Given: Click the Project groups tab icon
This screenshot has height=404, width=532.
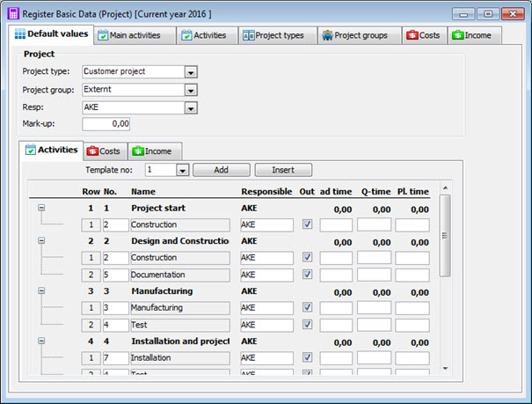Looking at the screenshot, I should 327,35.
